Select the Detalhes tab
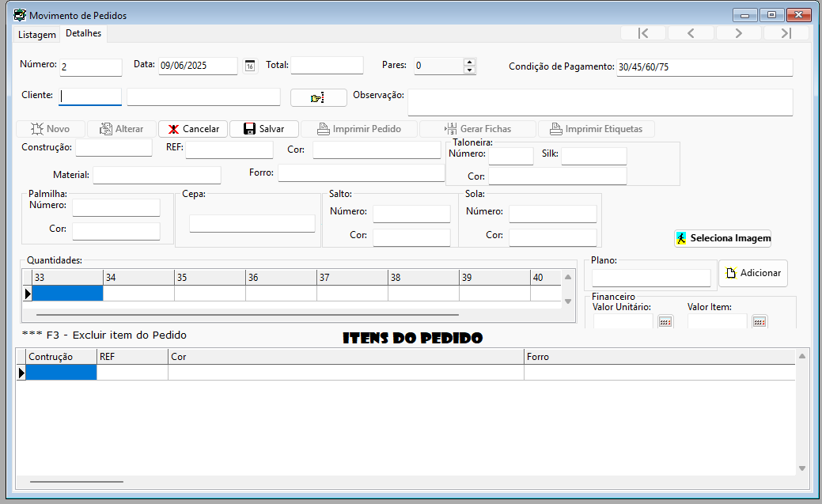This screenshot has width=822, height=504. pyautogui.click(x=82, y=33)
